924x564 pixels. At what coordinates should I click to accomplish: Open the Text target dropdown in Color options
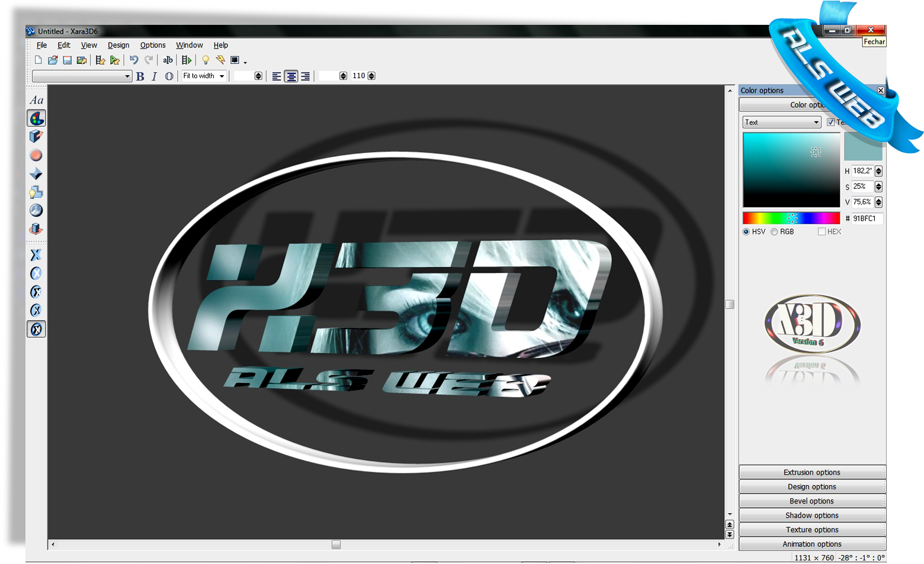(x=782, y=123)
